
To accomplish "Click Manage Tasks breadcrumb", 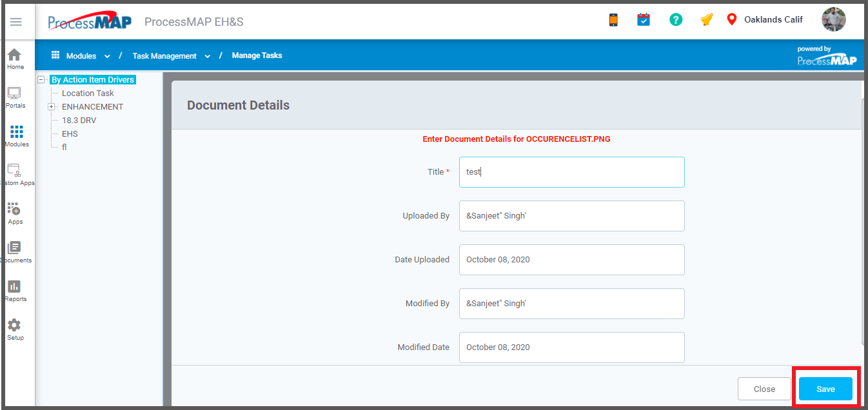I will 257,55.
